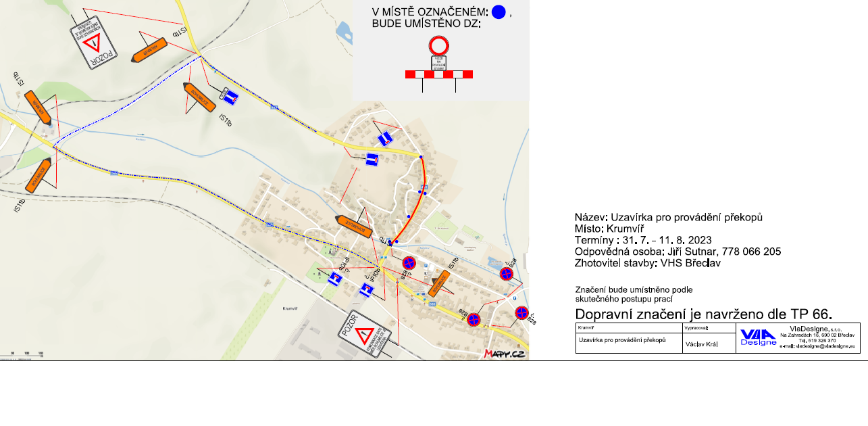This screenshot has height=426, width=868.
Task: Click the blue dot at the closure's northern end
Action: pos(421,158)
